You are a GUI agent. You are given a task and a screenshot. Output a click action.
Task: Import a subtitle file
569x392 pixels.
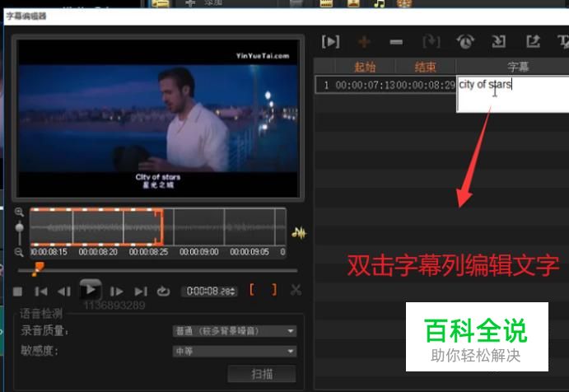pyautogui.click(x=499, y=42)
